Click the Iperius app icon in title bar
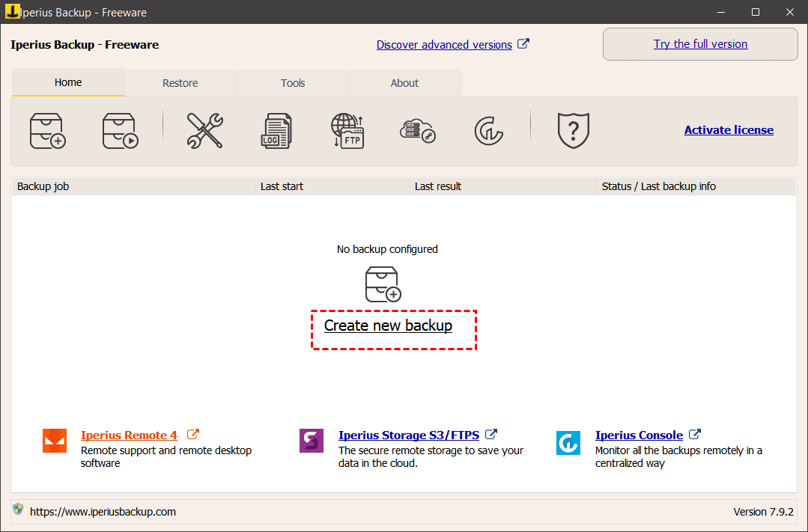808x532 pixels. tap(12, 11)
